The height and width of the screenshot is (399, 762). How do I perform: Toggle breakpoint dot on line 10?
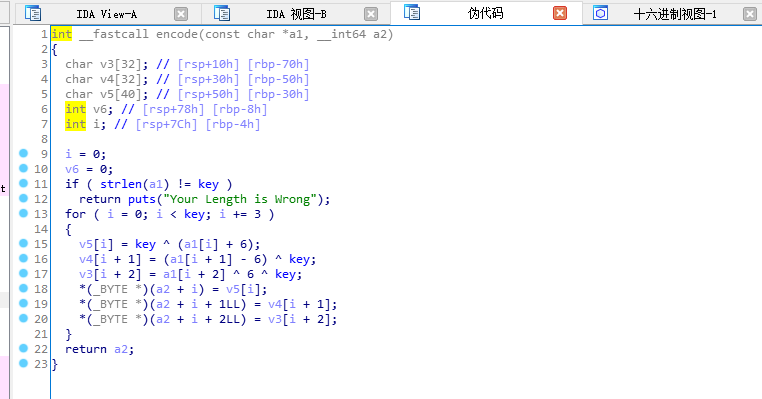[23, 168]
